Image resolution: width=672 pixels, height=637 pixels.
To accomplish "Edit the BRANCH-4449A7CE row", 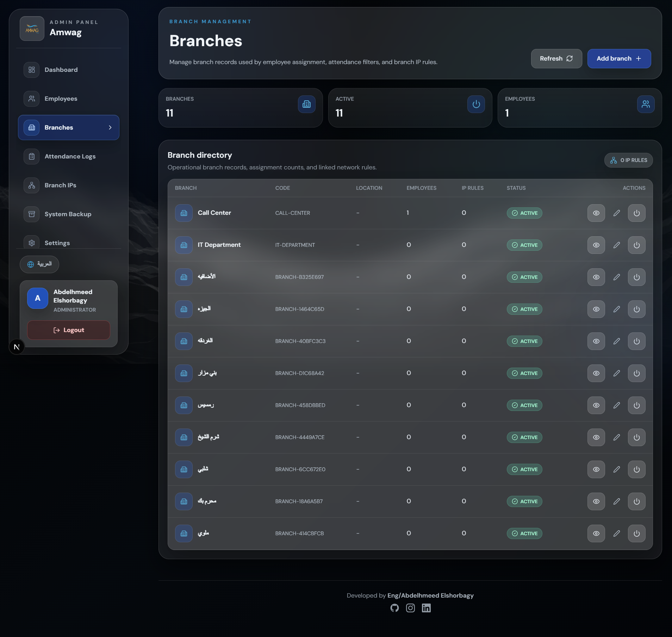I will click(x=617, y=437).
